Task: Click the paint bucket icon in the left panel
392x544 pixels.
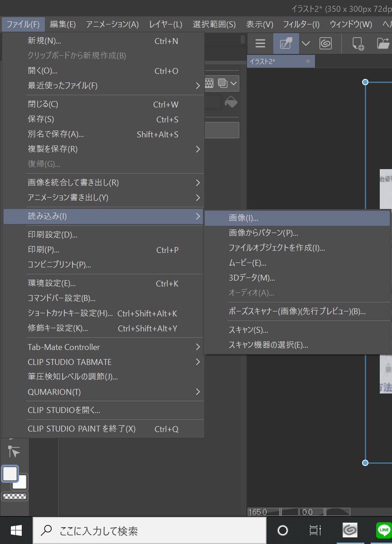Action: [231, 102]
